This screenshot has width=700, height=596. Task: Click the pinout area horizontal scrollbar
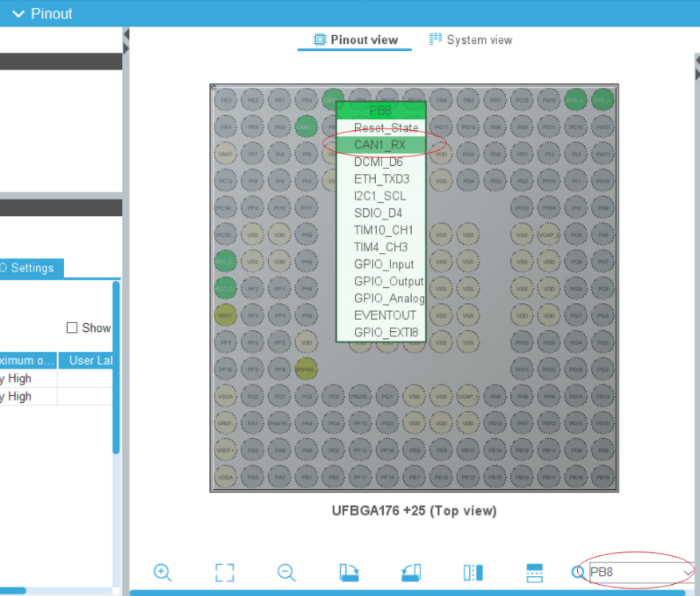pos(407,593)
